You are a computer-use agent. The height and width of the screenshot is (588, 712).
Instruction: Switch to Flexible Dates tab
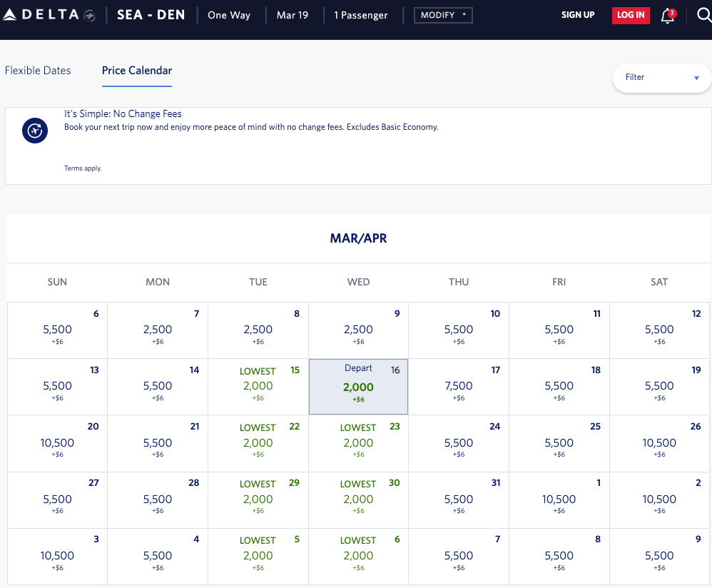(38, 71)
